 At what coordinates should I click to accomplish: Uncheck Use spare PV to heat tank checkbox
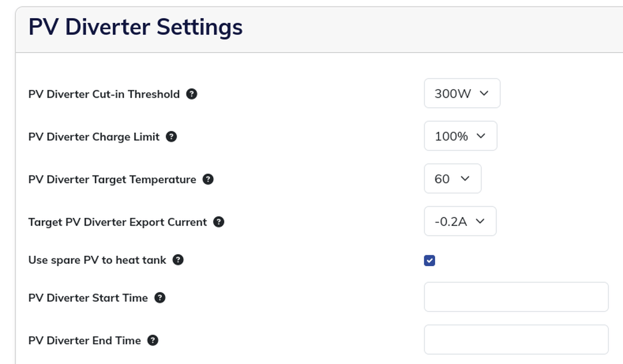(x=429, y=261)
